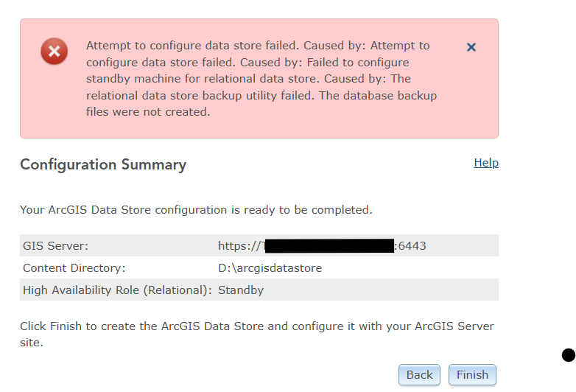Click the 'Click Finish to create' instruction text
The image size is (576, 392).
256,326
